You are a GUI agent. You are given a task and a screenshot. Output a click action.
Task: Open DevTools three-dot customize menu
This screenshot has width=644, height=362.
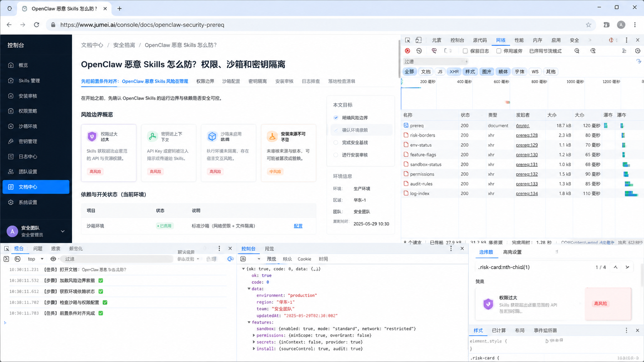626,40
